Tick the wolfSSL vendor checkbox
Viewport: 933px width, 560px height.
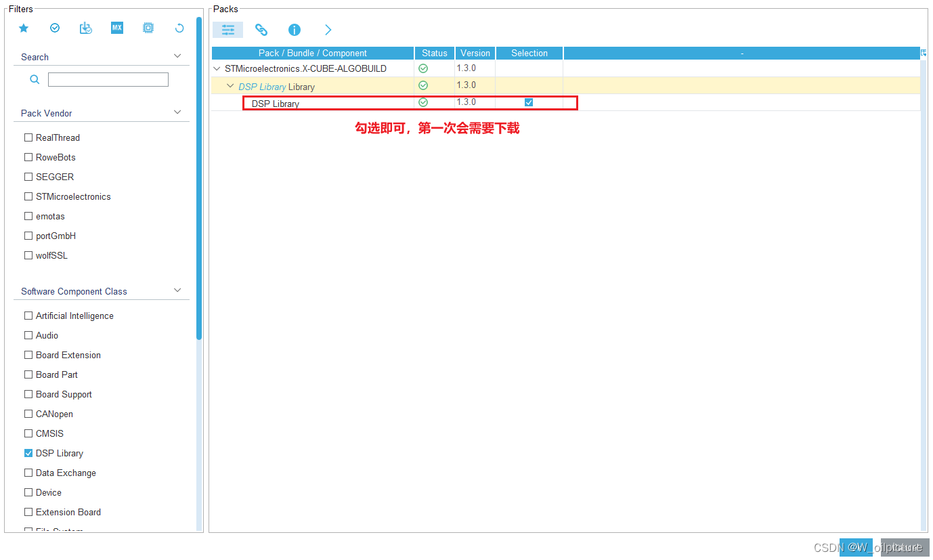[x=28, y=255]
